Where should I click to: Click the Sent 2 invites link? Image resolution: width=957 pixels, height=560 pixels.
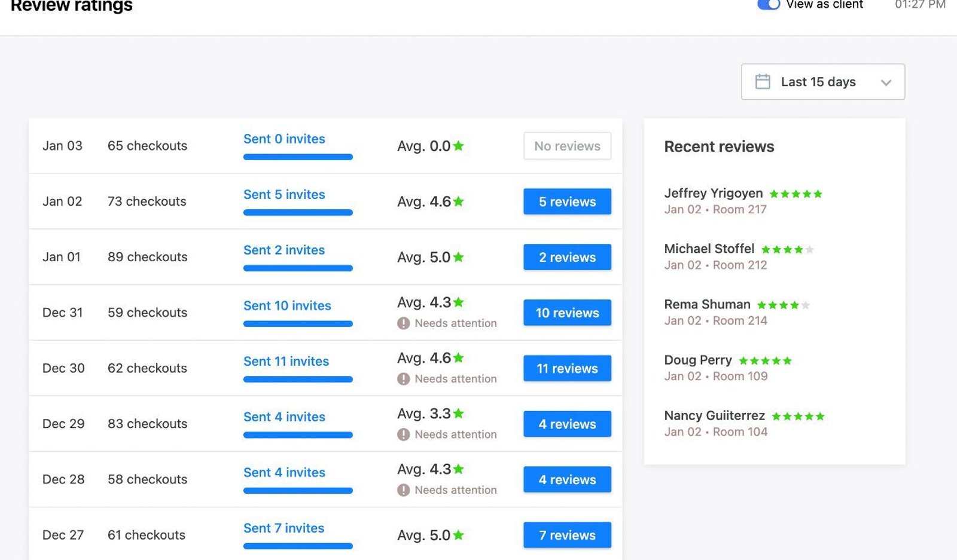click(x=284, y=250)
